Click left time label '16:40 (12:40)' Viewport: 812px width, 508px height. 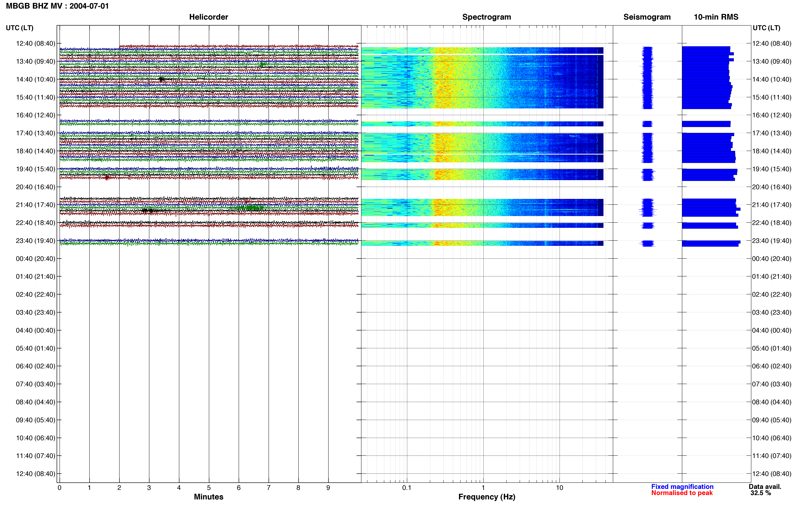[36, 115]
